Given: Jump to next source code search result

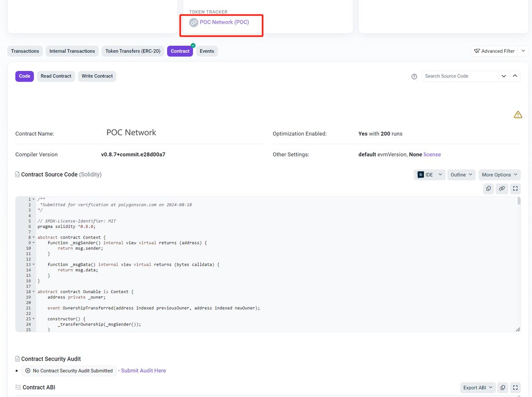Looking at the screenshot, I should 504,76.
